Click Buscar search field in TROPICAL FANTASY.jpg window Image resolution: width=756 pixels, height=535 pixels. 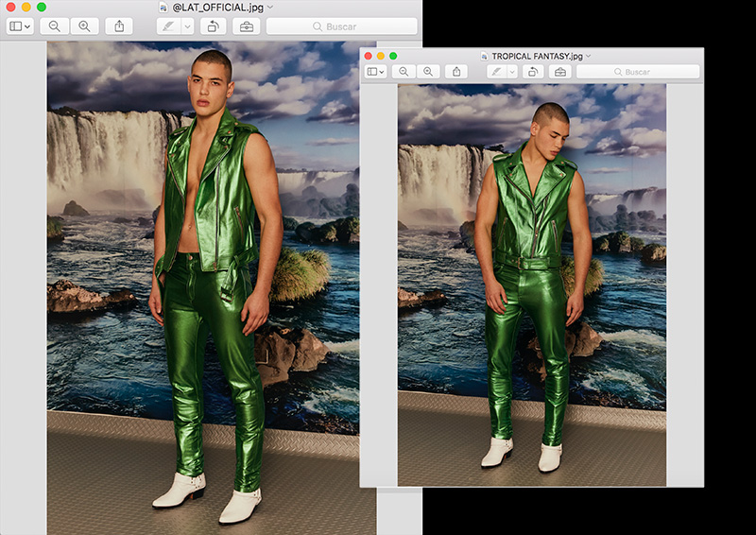tap(638, 72)
